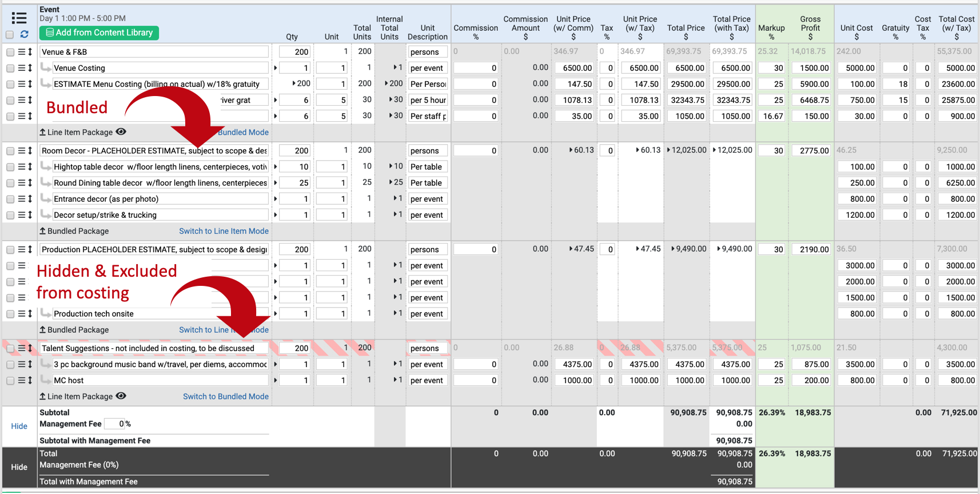Expand arrow next to 3 pc band name
The width and height of the screenshot is (980, 494).
(275, 364)
